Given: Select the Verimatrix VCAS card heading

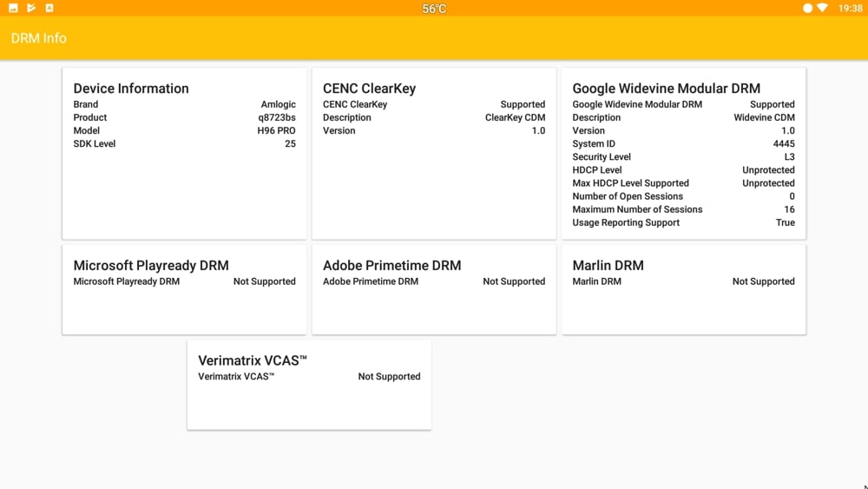Looking at the screenshot, I should coord(253,360).
